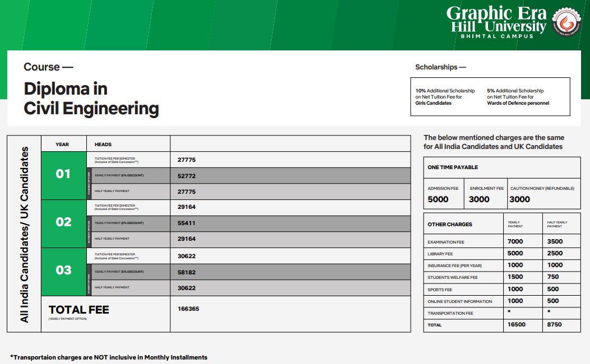
Task: Select Examination Fee half yearly amount 3500
Action: click(x=555, y=241)
